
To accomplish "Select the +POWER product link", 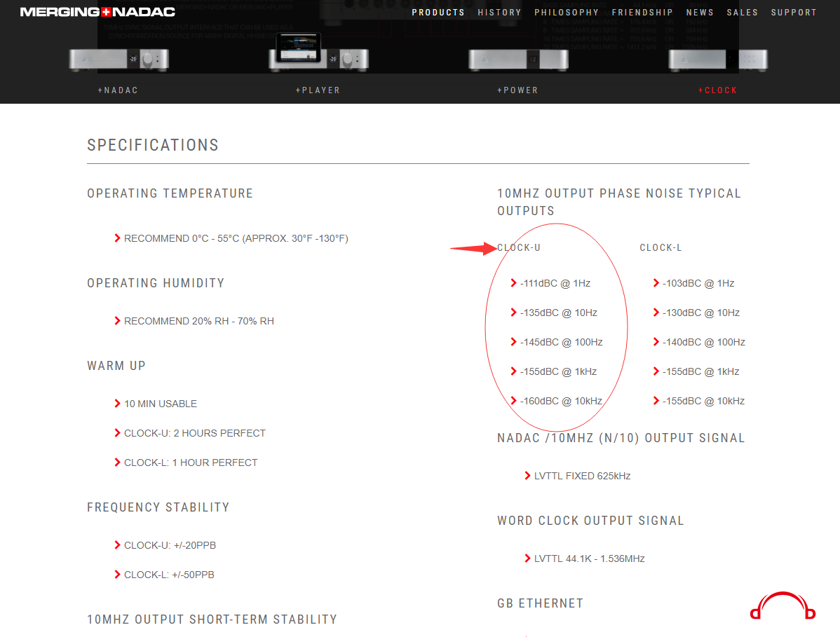I will point(517,90).
